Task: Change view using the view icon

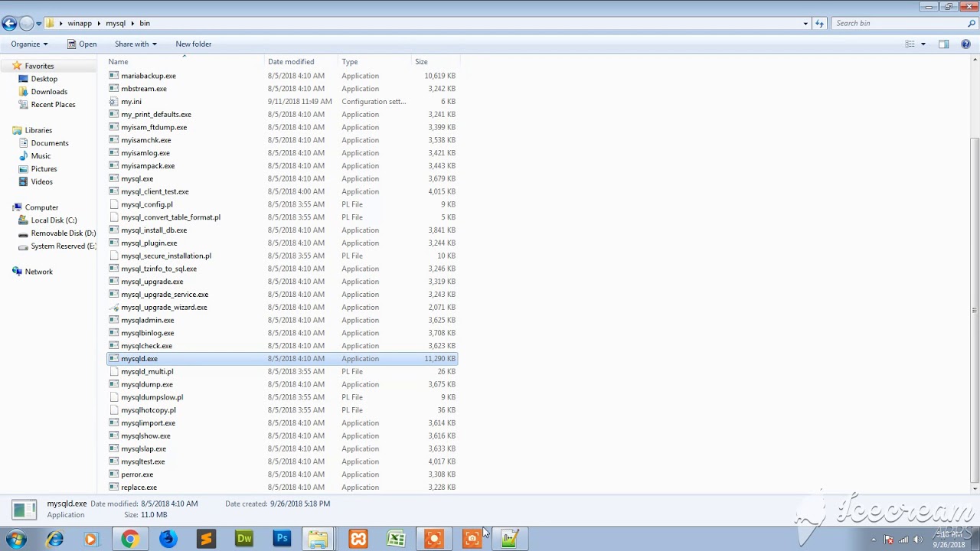Action: tap(910, 44)
